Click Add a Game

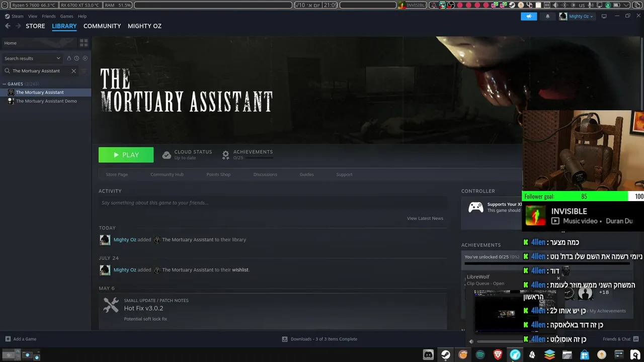click(x=21, y=339)
